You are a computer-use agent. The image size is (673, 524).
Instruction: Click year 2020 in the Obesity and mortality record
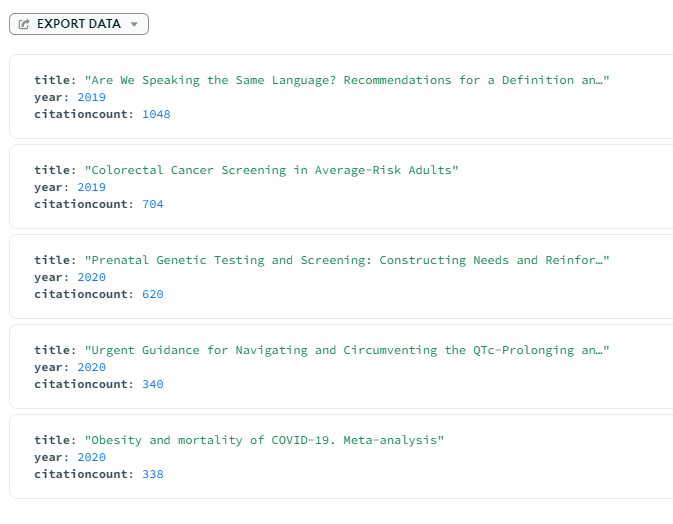91,457
